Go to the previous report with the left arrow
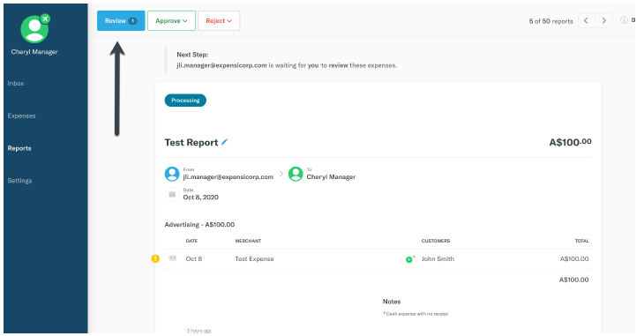644x336 pixels. click(586, 20)
